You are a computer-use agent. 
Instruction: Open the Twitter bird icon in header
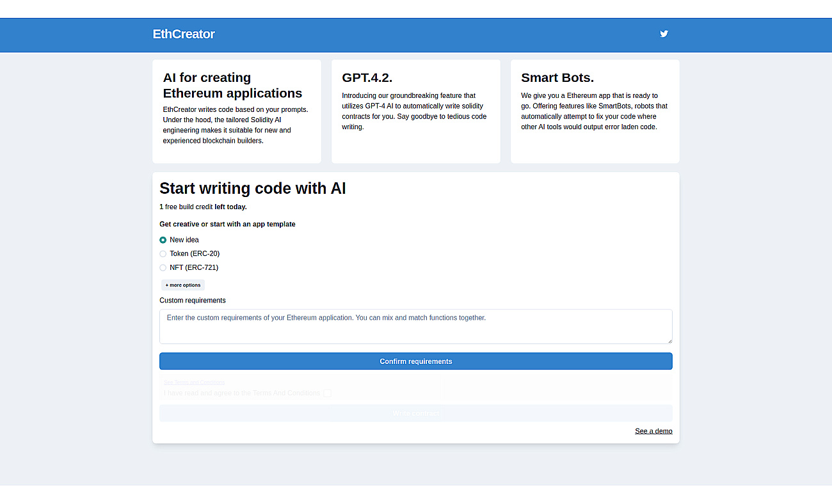(664, 34)
